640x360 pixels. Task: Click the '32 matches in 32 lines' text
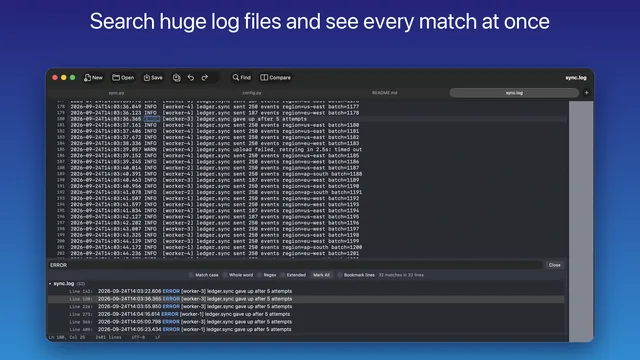[x=401, y=275]
